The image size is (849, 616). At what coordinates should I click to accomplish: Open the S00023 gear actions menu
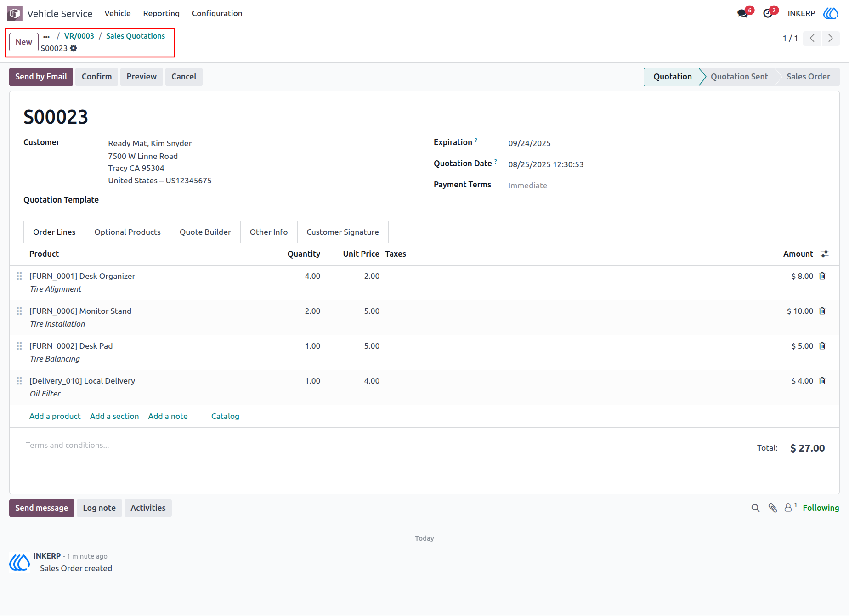click(x=74, y=48)
